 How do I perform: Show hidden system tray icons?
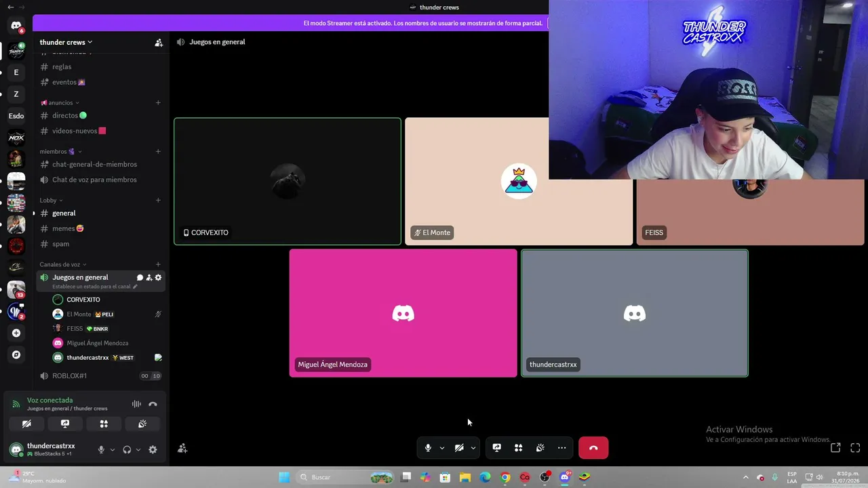pyautogui.click(x=746, y=477)
